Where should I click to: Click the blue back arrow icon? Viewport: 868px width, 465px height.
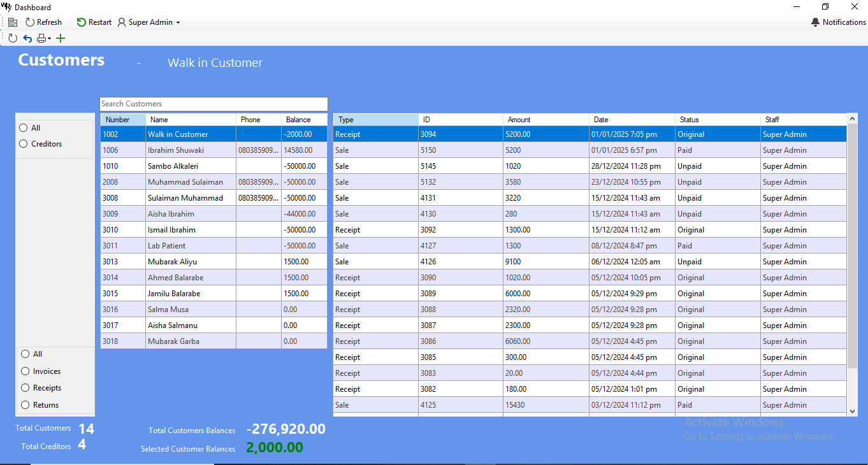[27, 38]
